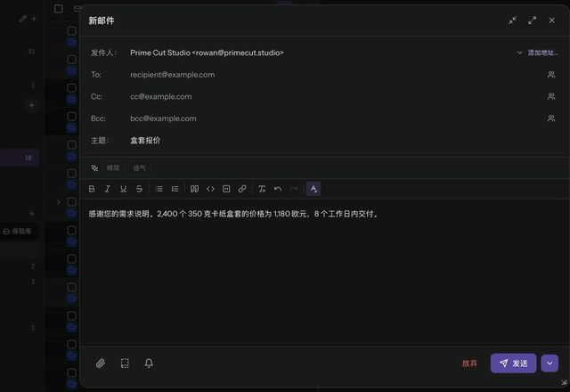The image size is (570, 392).
Task: Open the sender address dropdown chevron
Action: click(520, 53)
